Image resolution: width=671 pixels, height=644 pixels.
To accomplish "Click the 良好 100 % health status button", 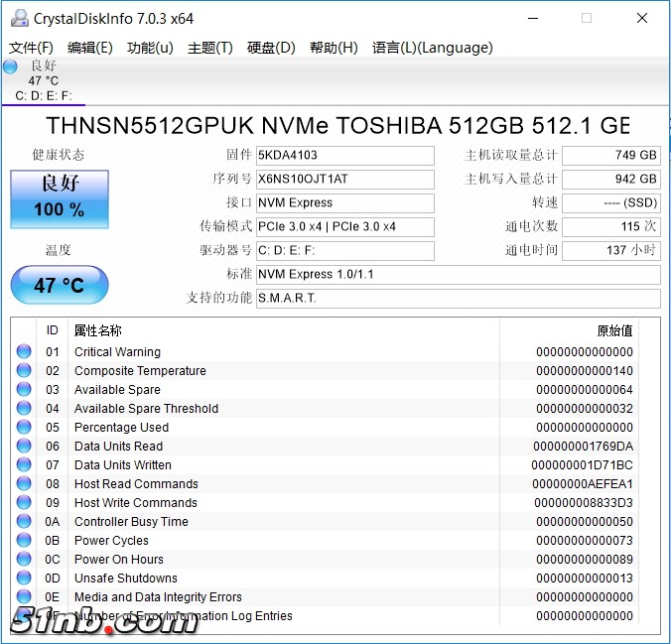I will click(60, 196).
